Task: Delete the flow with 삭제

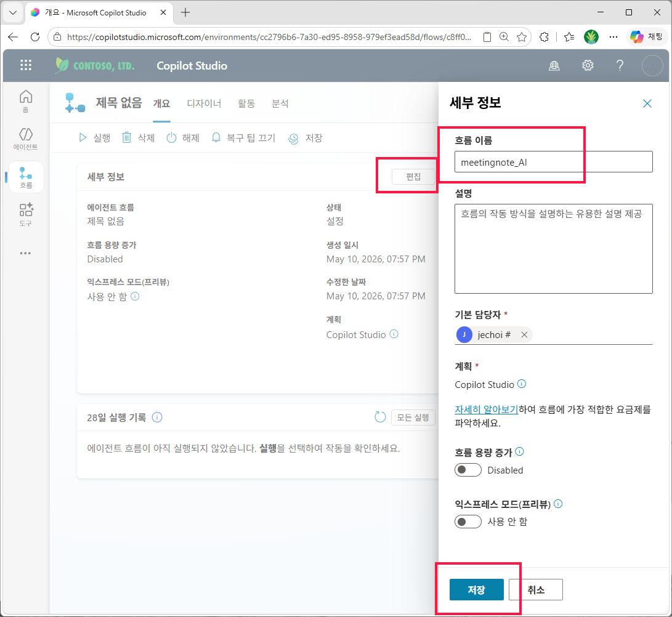Action: pyautogui.click(x=139, y=138)
